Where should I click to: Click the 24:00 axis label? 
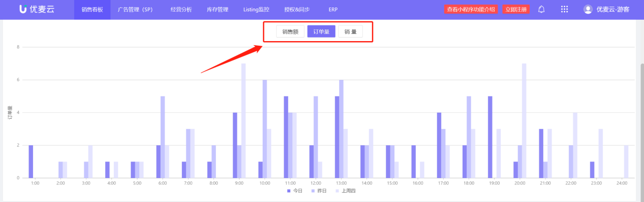click(x=622, y=183)
